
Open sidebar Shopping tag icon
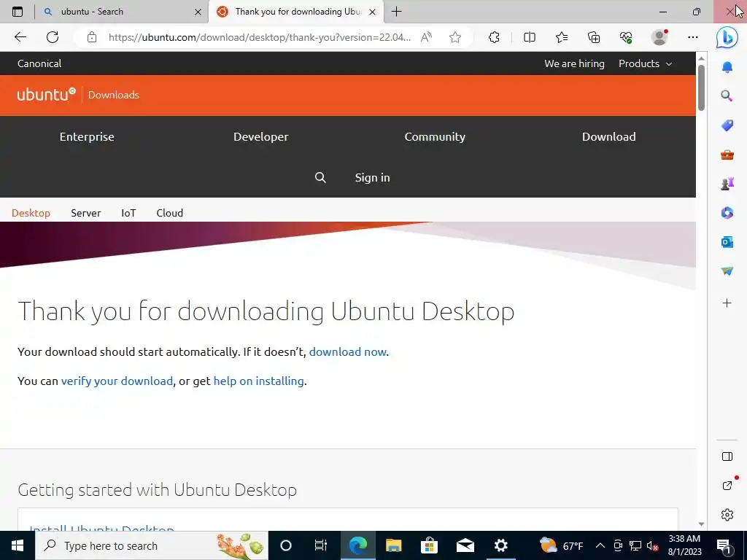(727, 125)
